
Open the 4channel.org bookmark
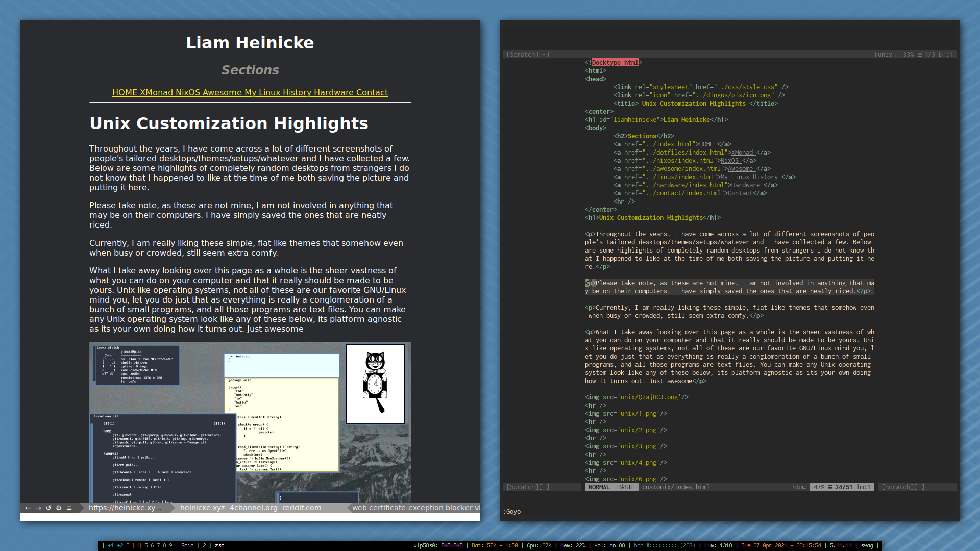(253, 508)
